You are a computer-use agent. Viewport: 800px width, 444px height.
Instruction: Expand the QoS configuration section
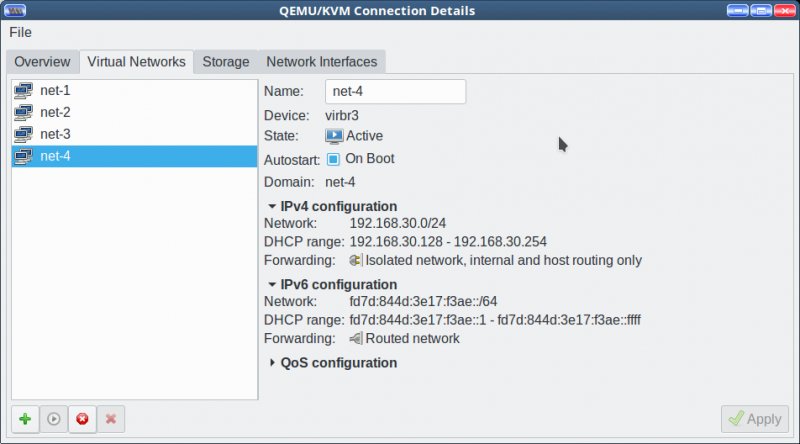272,362
